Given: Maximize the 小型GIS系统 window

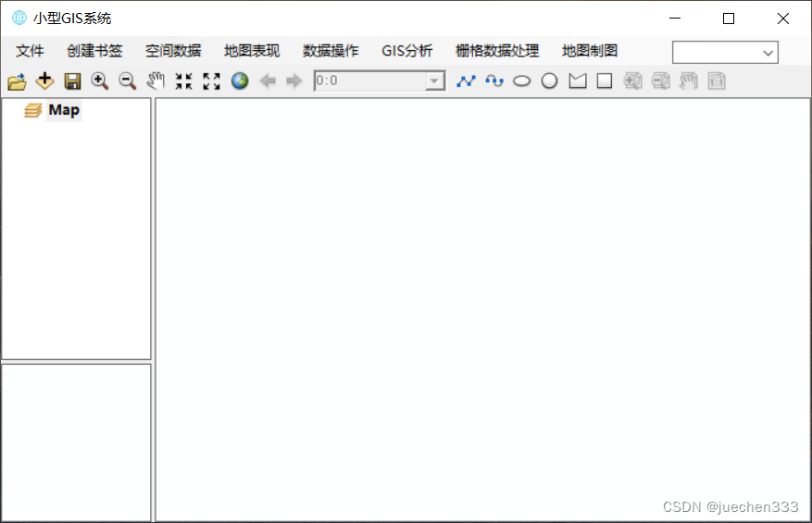Looking at the screenshot, I should point(729,19).
